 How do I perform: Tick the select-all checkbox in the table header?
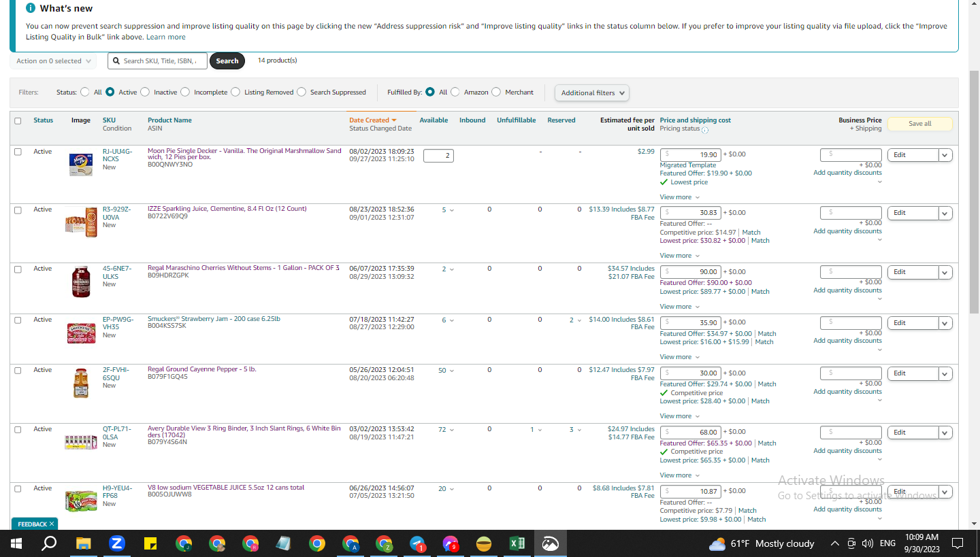[x=18, y=121]
